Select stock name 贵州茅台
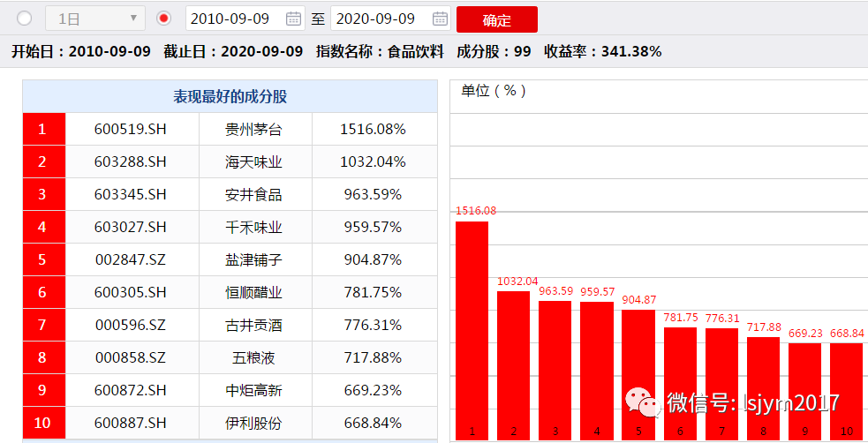This screenshot has width=868, height=443. click(x=253, y=130)
